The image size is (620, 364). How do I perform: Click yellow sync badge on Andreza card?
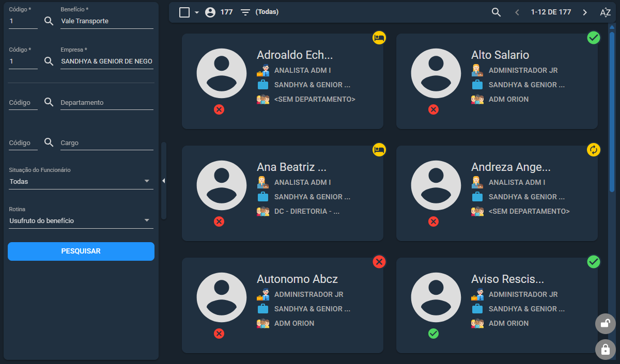coord(594,150)
